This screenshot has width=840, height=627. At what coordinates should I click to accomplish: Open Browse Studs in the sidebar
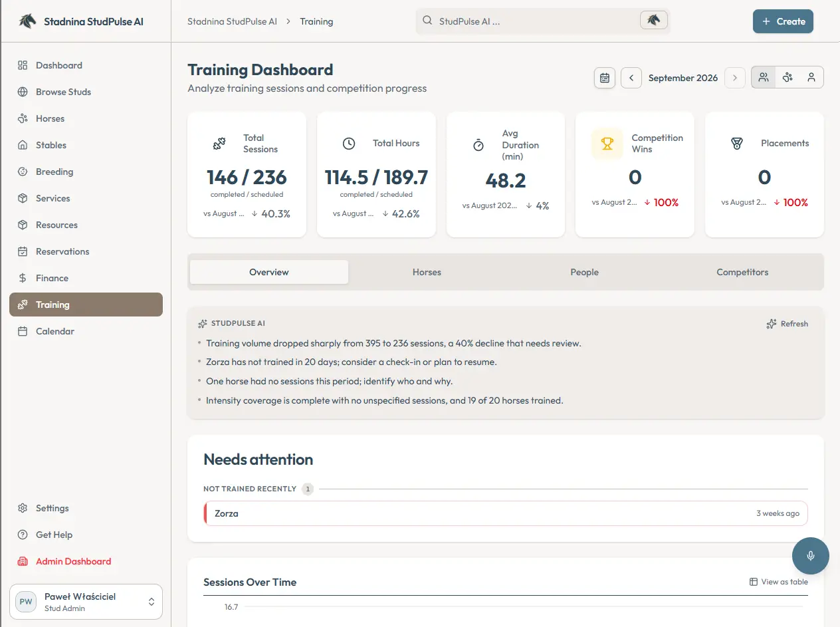click(x=86, y=92)
